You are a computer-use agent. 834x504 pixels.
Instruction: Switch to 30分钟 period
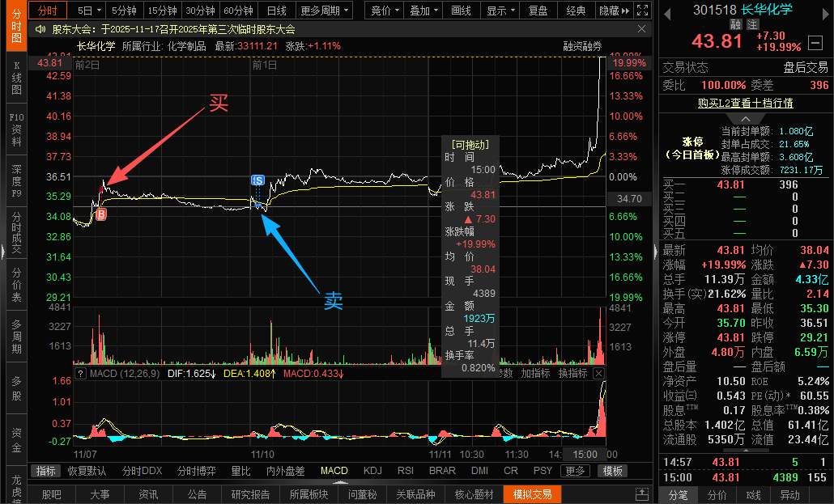[x=200, y=10]
